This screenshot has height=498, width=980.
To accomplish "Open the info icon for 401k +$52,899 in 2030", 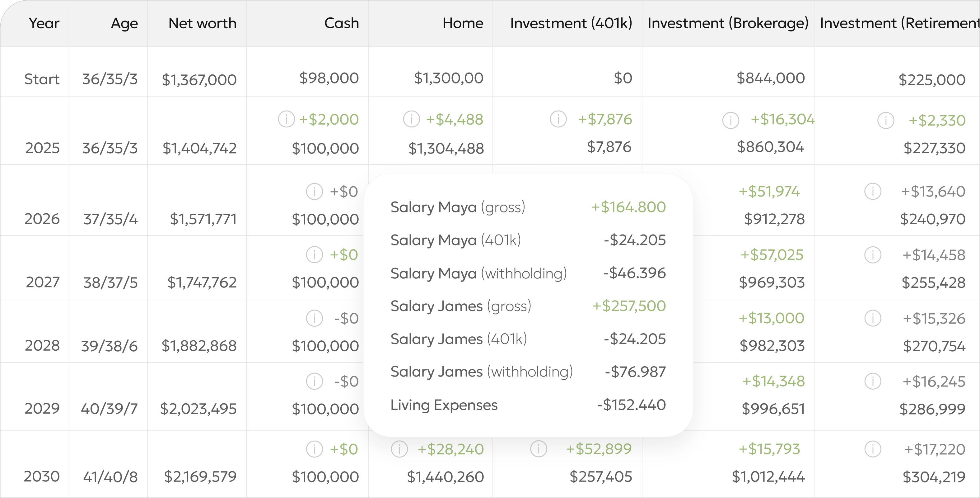I will 539,449.
